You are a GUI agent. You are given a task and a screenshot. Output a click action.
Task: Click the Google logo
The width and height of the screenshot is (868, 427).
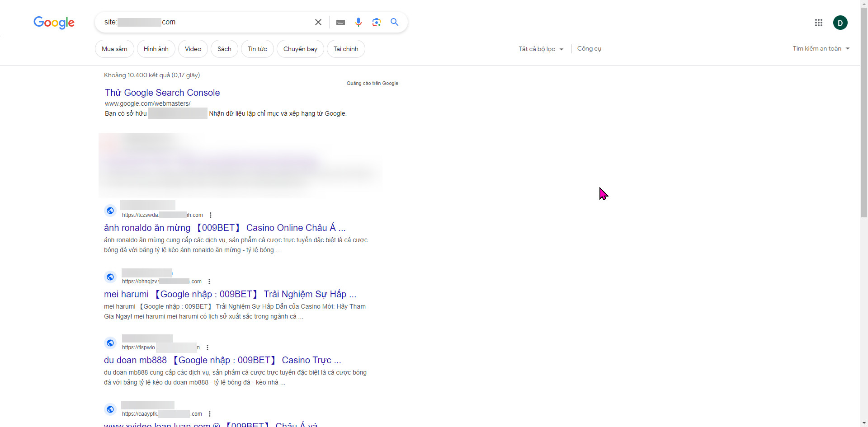(54, 22)
